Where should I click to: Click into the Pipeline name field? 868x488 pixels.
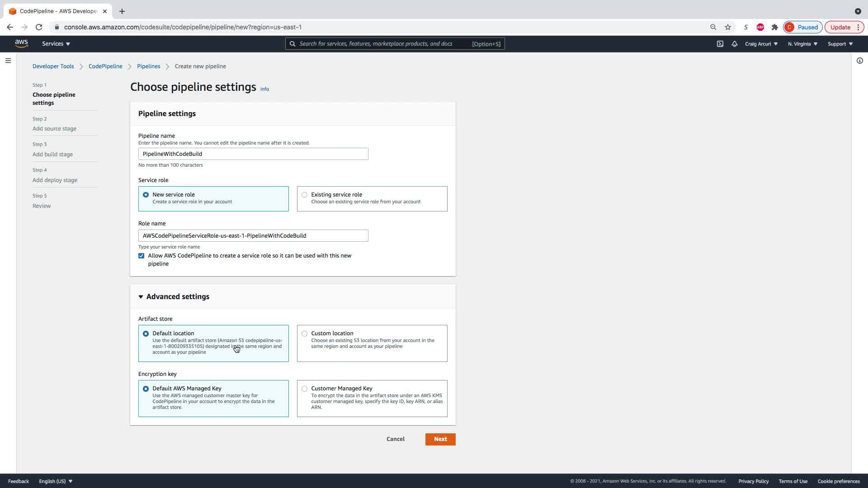[x=253, y=154]
